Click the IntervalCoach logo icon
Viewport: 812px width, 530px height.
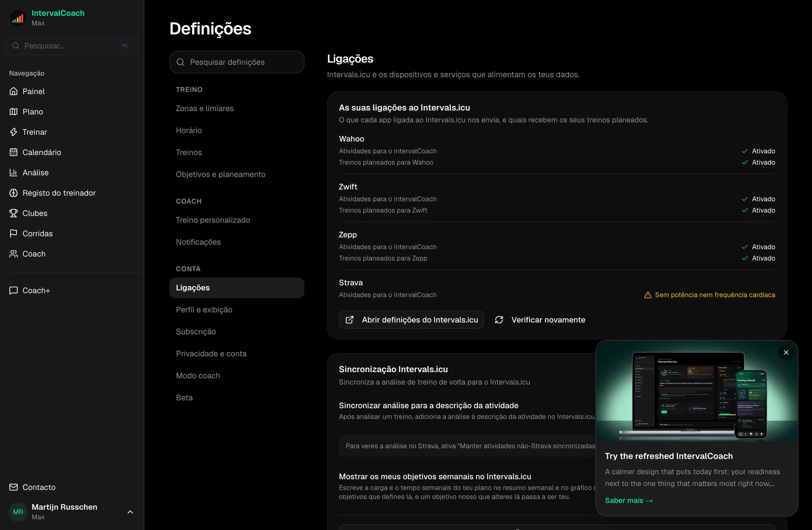coord(18,18)
